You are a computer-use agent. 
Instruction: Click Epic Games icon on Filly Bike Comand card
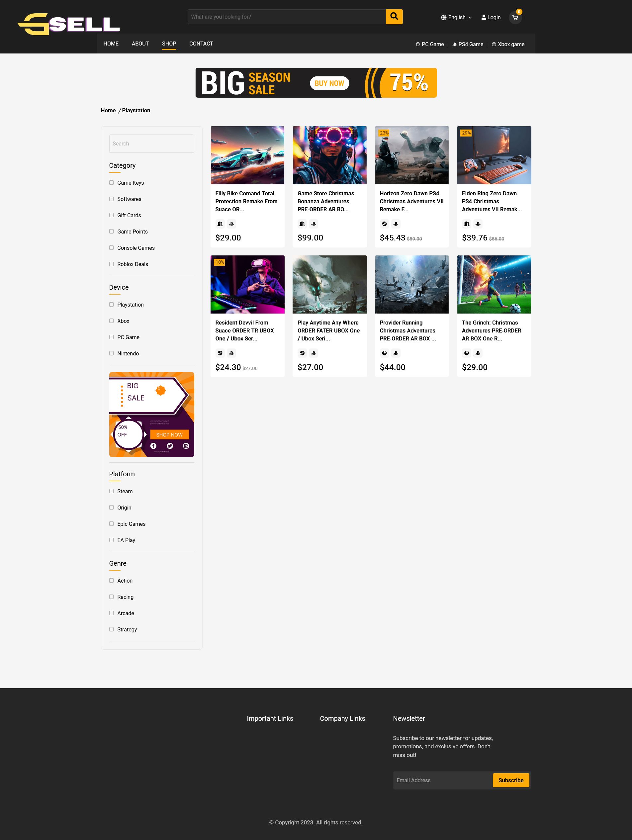pos(220,224)
